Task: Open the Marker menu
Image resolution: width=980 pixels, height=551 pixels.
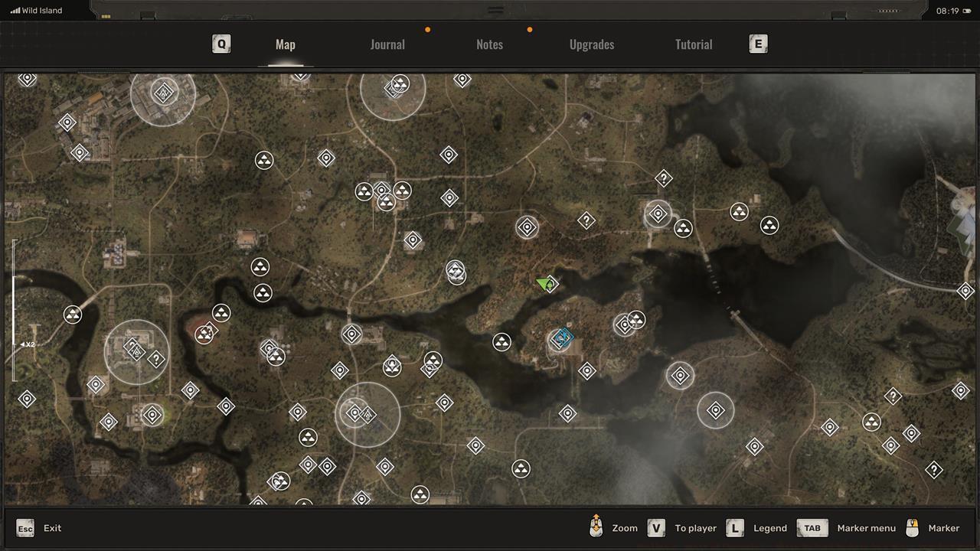Action: point(866,528)
